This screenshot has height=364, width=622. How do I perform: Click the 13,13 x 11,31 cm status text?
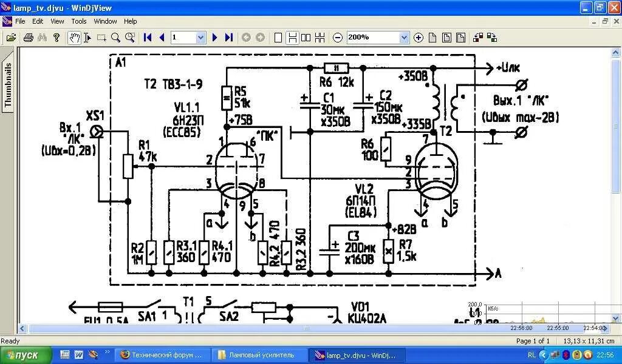(588, 341)
